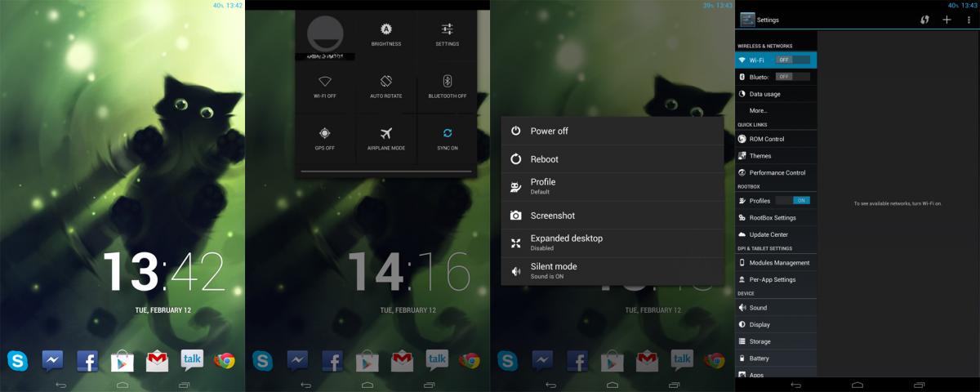980x392 pixels.
Task: Open Display settings
Action: (776, 325)
